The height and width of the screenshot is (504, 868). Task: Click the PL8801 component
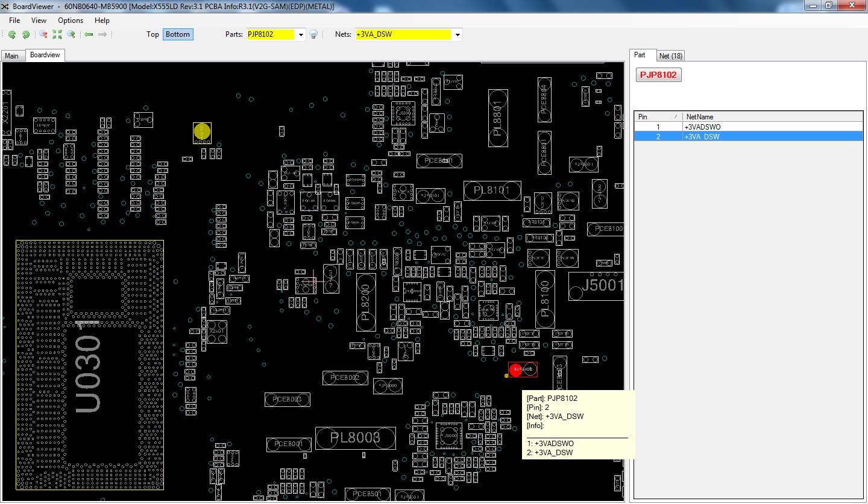point(498,118)
